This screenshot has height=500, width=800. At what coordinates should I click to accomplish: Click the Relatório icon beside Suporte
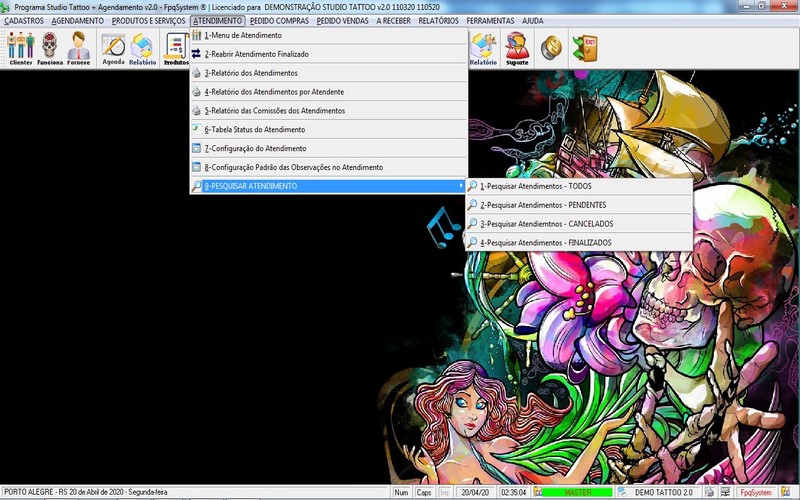[483, 48]
